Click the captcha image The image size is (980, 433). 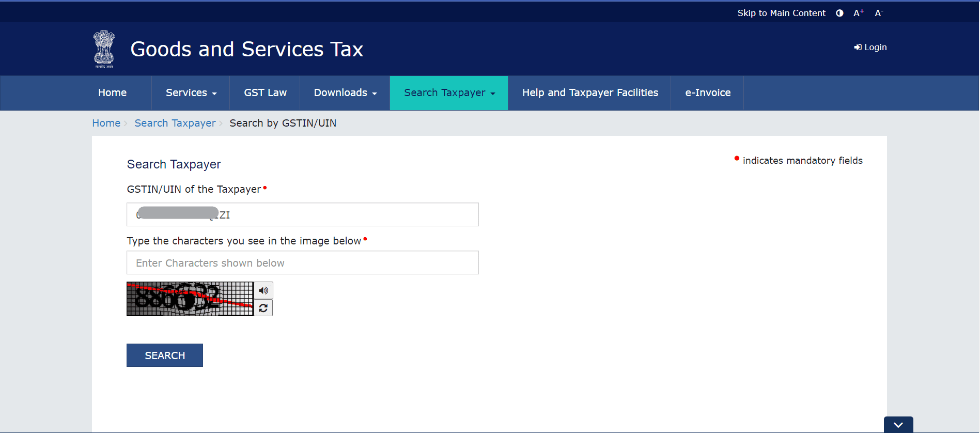coord(190,299)
